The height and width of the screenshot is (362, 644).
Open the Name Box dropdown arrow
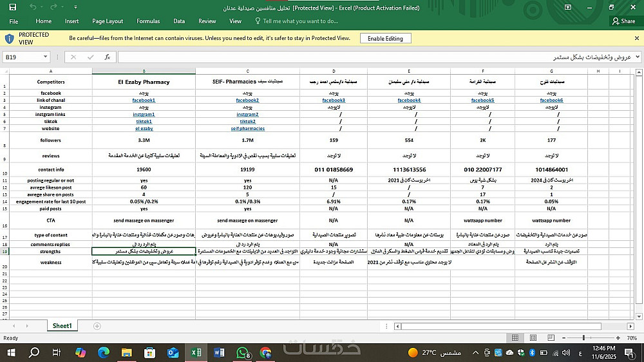pyautogui.click(x=45, y=57)
